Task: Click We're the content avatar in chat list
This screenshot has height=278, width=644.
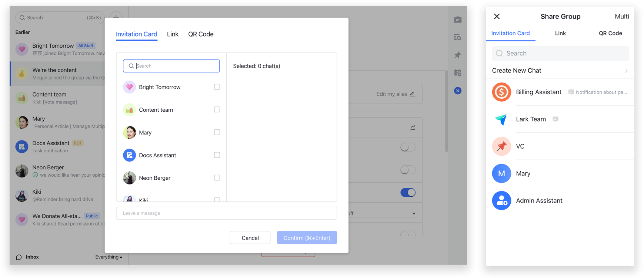Action: coord(22,74)
